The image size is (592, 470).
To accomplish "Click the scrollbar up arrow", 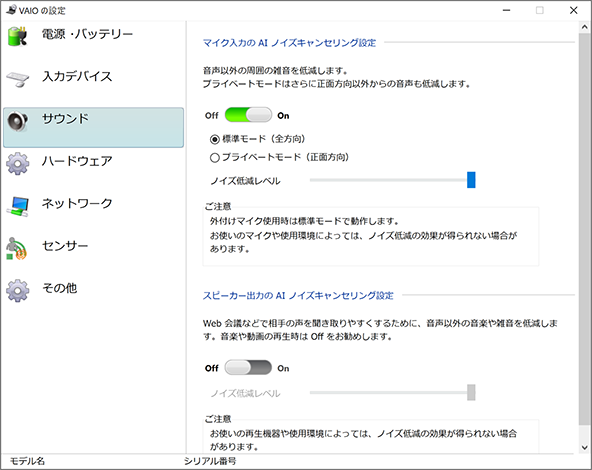I will click(x=584, y=27).
